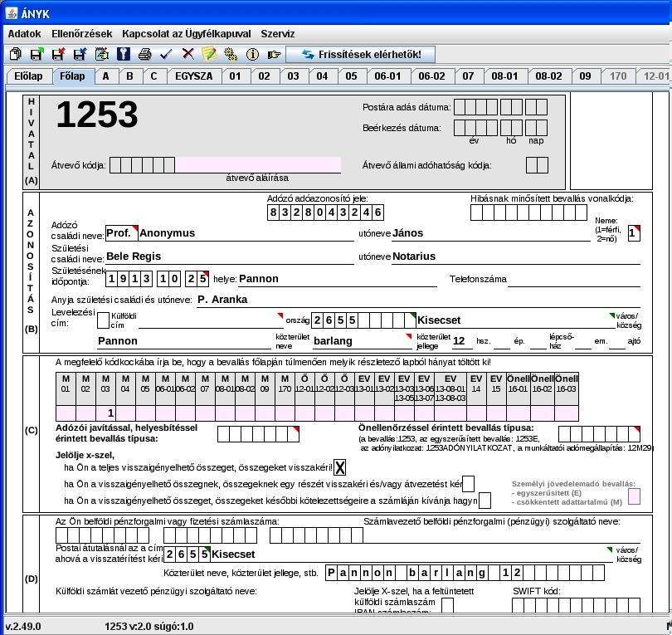Click the open form copy icon
672x635 pixels.
[16, 54]
